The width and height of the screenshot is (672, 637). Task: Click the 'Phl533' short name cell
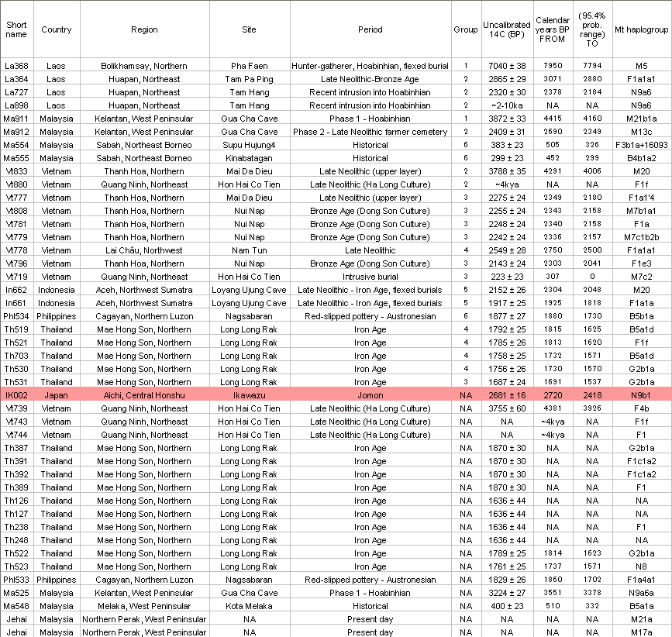point(17,580)
